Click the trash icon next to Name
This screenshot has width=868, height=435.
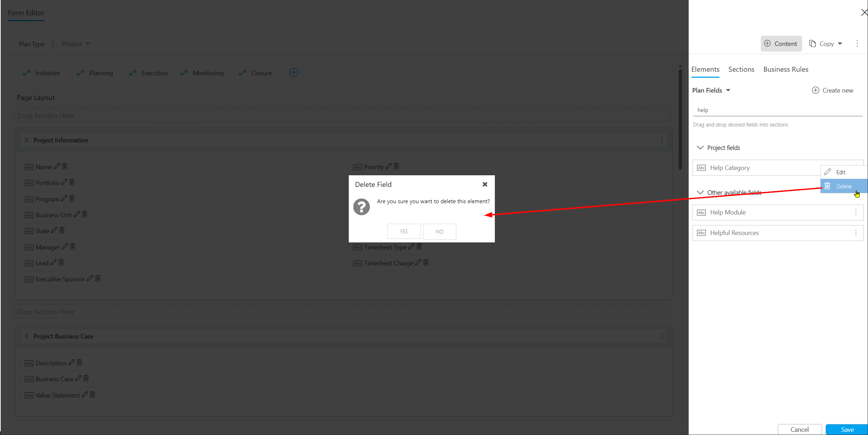(64, 166)
